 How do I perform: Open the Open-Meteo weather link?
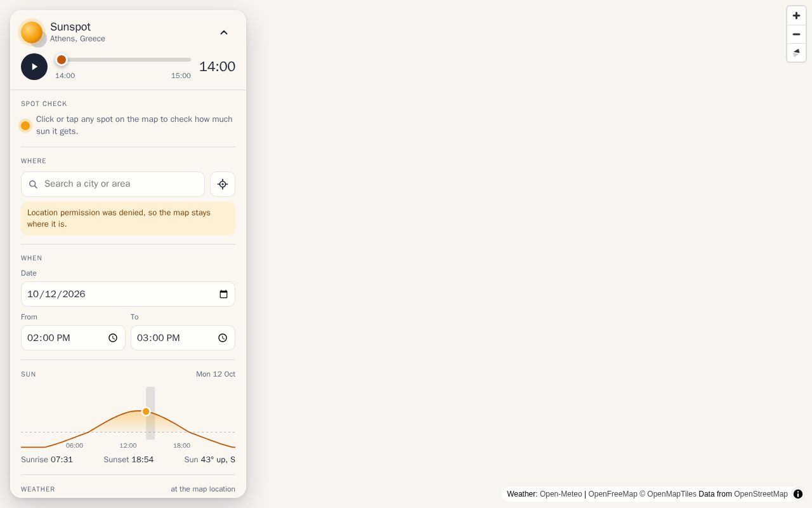(x=561, y=494)
